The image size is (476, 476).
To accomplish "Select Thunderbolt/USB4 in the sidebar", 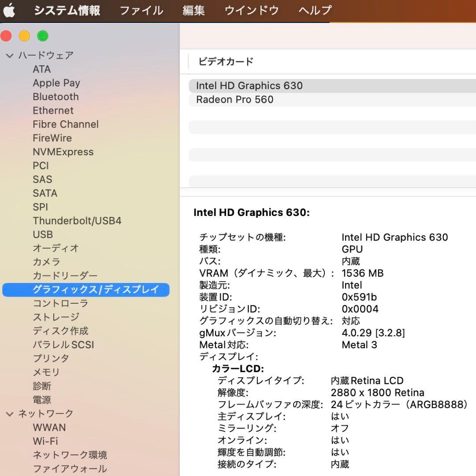I will pos(77,220).
